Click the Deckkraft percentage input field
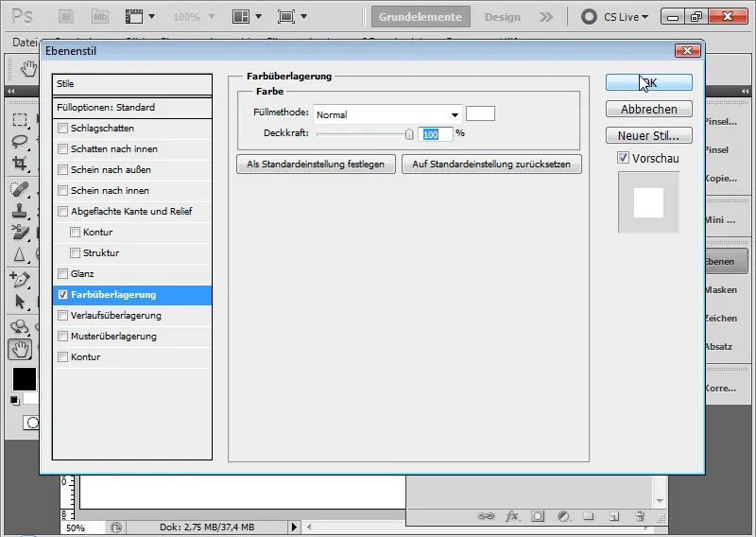Image resolution: width=756 pixels, height=537 pixels. pos(436,134)
